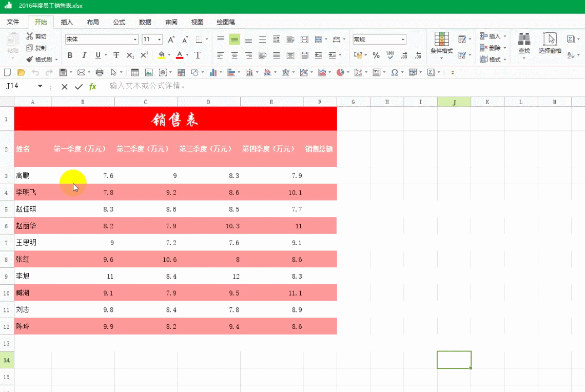Image resolution: width=585 pixels, height=392 pixels.
Task: Click the formula bar input field
Action: coord(205,86)
